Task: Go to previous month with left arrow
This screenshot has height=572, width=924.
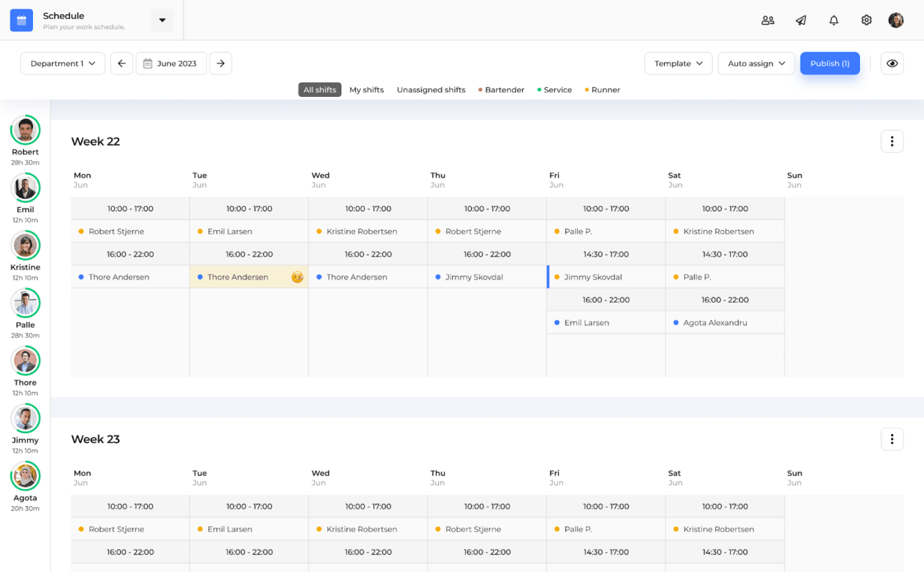Action: (x=121, y=63)
